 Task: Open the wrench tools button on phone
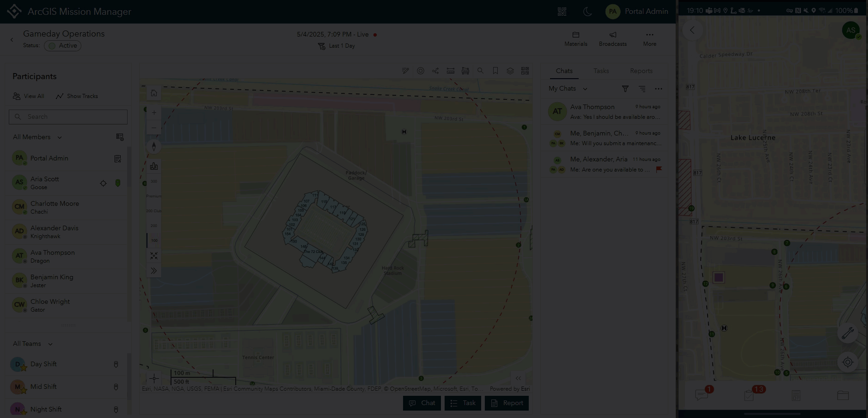(x=848, y=333)
